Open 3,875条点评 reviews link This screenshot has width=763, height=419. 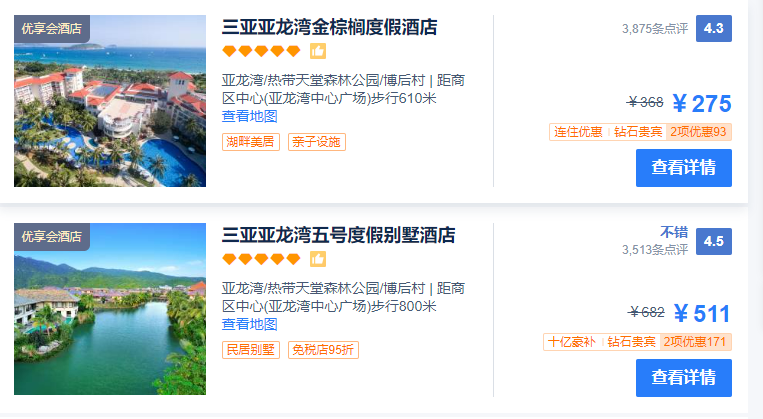click(655, 29)
